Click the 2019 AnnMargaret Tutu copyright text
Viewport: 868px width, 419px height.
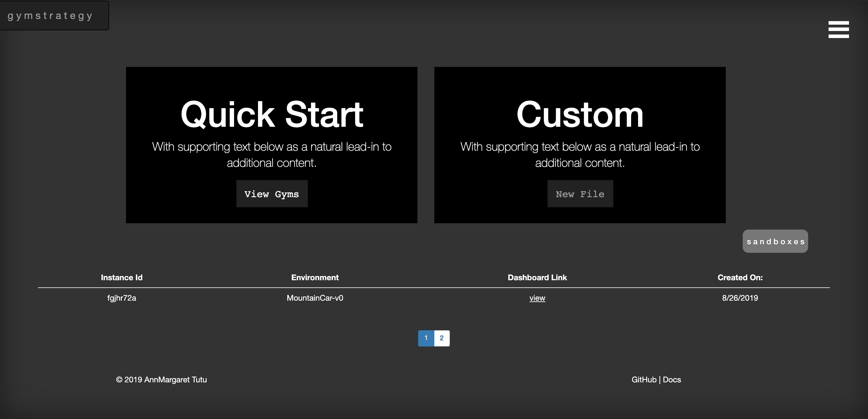[162, 380]
